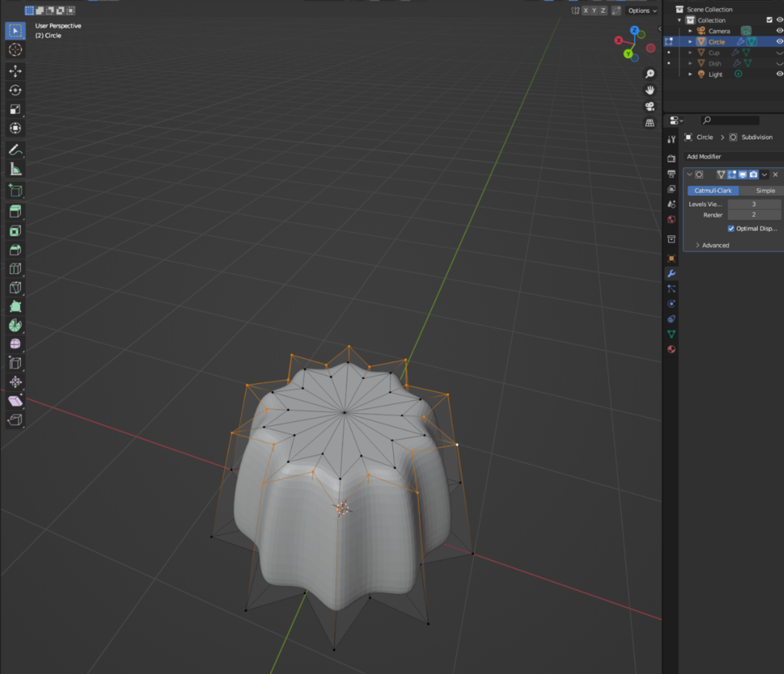784x674 pixels.
Task: Open the Options dropdown
Action: (642, 11)
